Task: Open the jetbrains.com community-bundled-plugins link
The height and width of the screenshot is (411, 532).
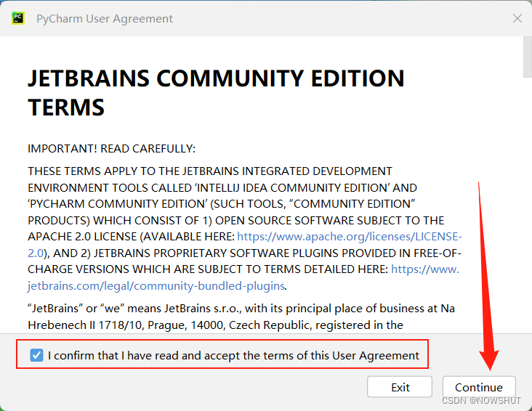Action: point(156,286)
